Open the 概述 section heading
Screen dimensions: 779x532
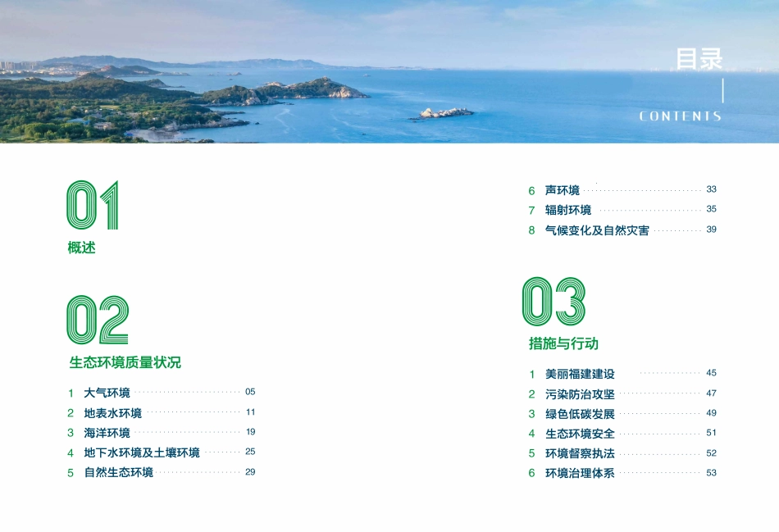pos(81,248)
